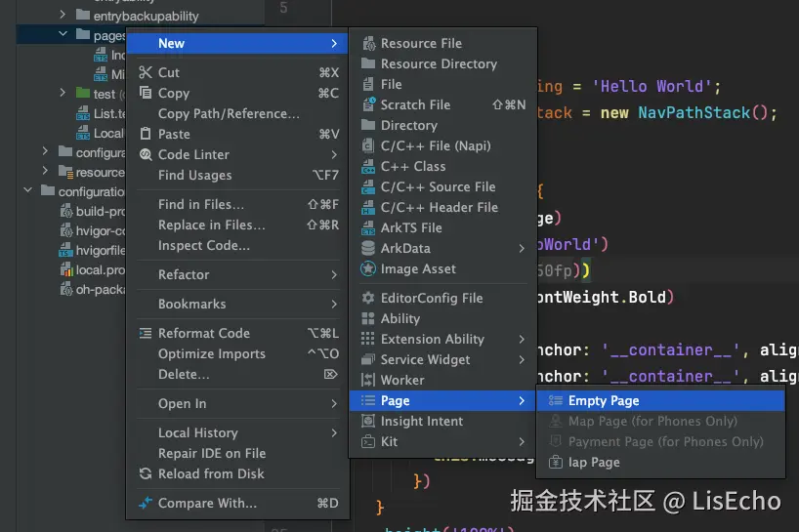Select Find Usages
The width and height of the screenshot is (799, 532).
pos(237,175)
